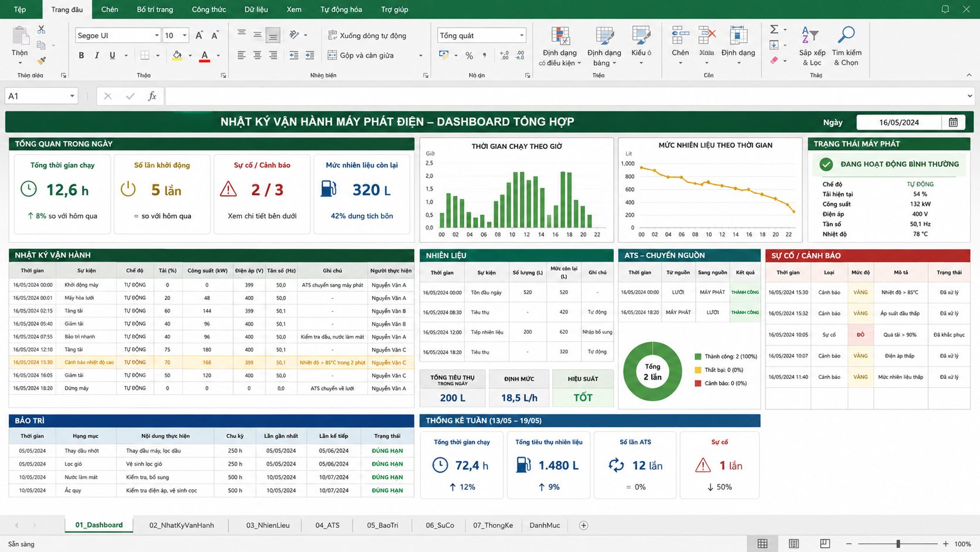Open the merge options dropdown arrow

pos(421,56)
